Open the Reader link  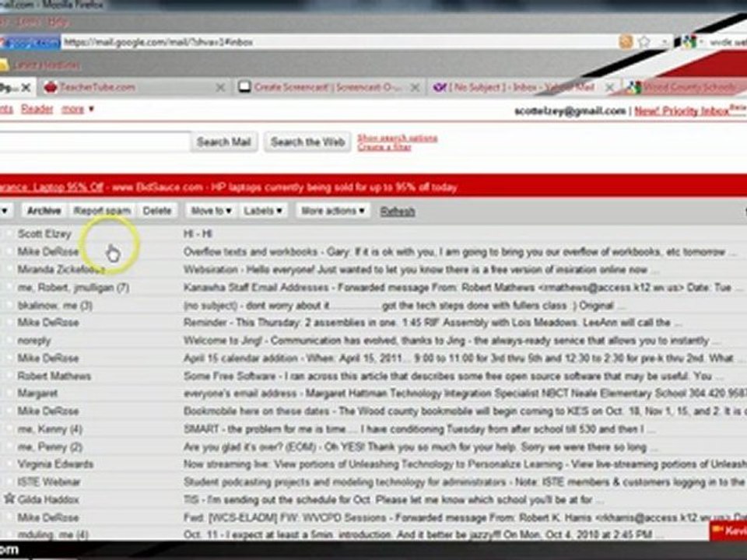(x=37, y=109)
